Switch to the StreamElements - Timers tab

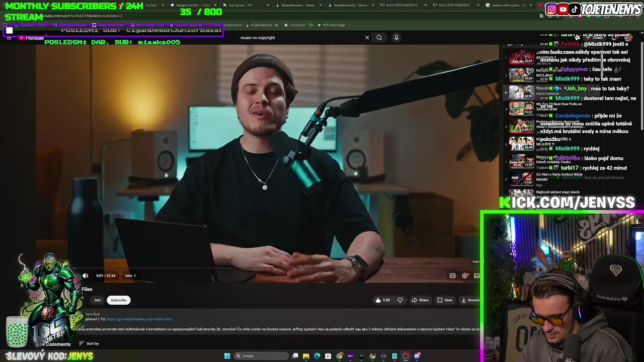pos(297,5)
